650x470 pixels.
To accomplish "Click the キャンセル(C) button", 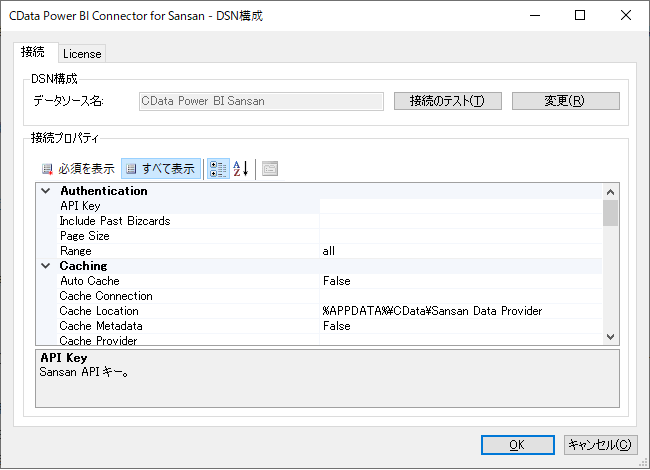I will coord(600,445).
